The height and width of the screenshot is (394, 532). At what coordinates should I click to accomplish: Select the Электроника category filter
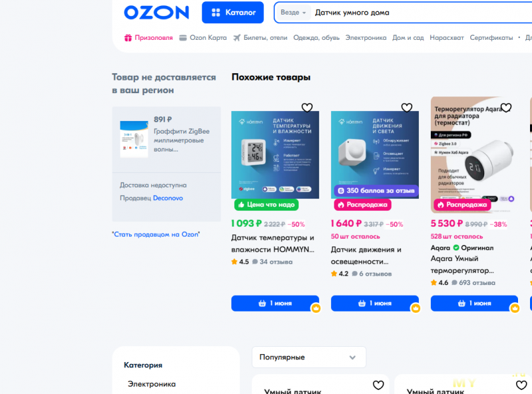152,384
